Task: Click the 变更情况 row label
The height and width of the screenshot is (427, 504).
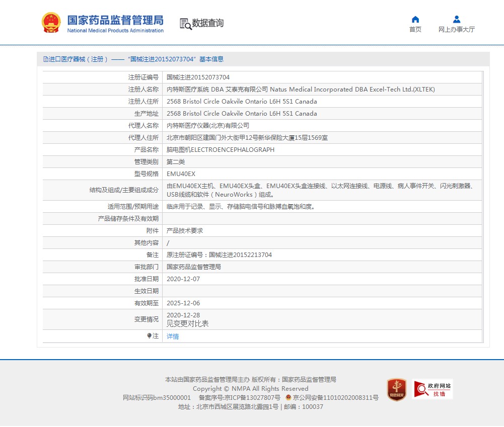Action: click(x=146, y=319)
